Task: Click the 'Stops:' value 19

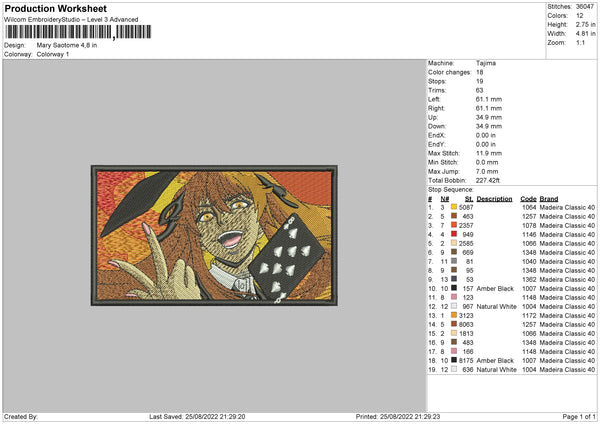Action: (479, 81)
